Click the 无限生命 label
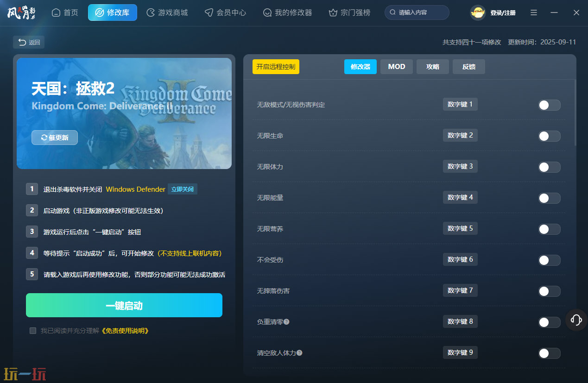 pos(270,136)
